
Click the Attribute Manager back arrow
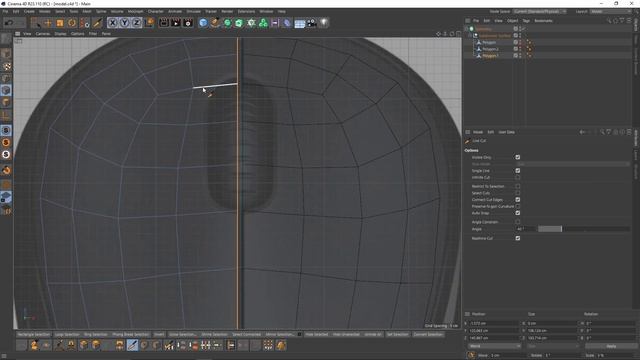click(x=582, y=132)
